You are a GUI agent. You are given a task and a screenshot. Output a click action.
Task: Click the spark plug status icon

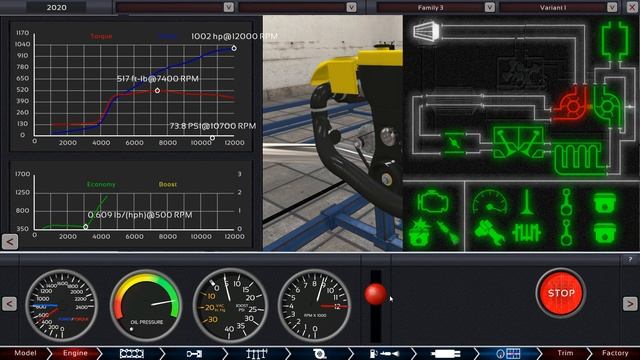(x=449, y=232)
